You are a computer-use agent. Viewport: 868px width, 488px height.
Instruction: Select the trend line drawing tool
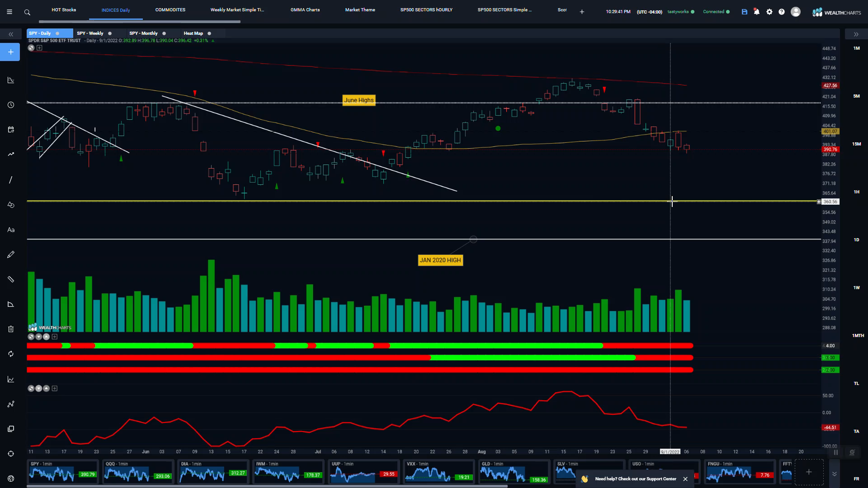click(x=11, y=180)
